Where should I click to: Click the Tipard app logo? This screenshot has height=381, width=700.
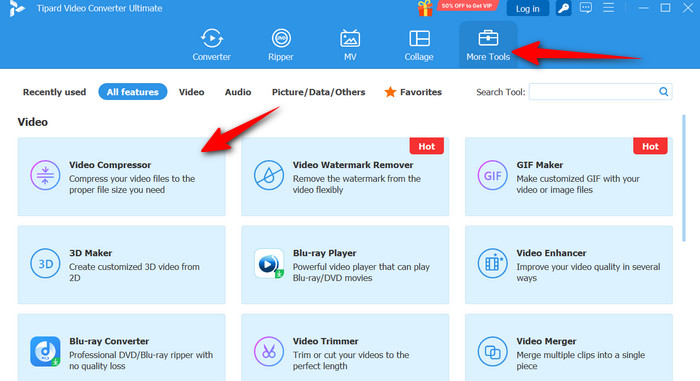click(17, 8)
